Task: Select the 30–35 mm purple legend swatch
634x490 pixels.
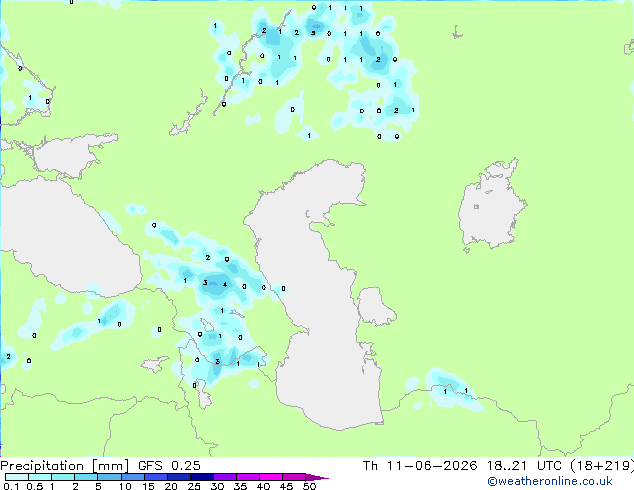Action: coord(224,477)
